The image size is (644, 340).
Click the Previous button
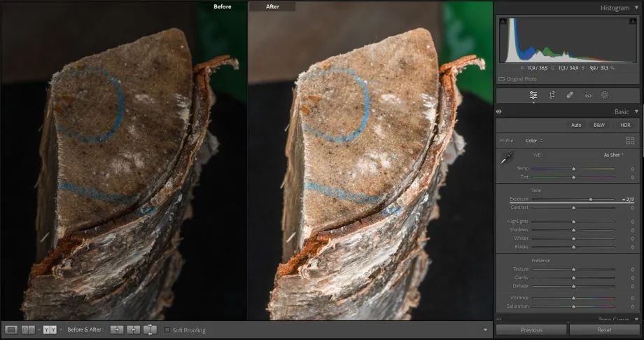(x=531, y=329)
